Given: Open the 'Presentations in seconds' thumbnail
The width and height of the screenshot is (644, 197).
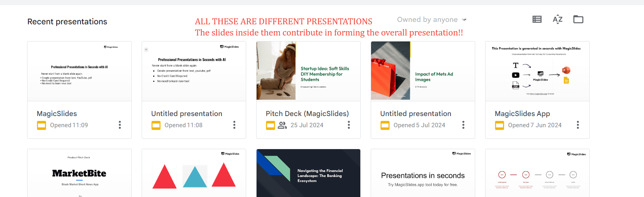Looking at the screenshot, I should point(423,173).
